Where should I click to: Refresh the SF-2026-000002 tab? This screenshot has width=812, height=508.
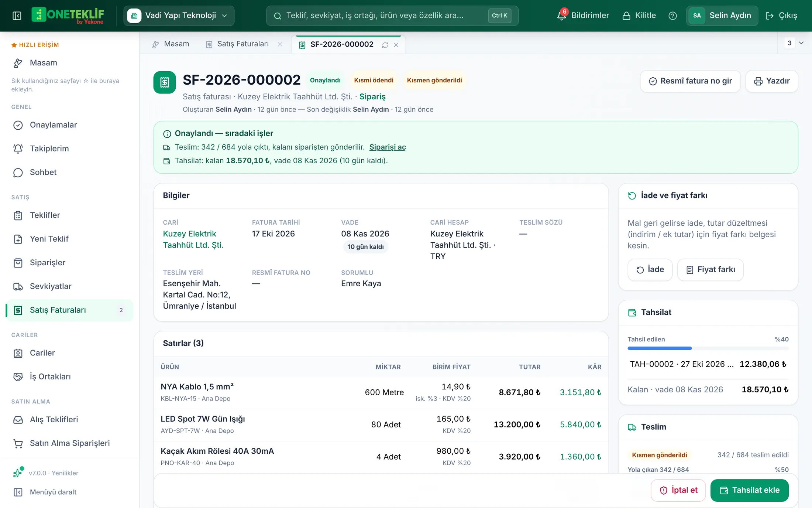[385, 45]
